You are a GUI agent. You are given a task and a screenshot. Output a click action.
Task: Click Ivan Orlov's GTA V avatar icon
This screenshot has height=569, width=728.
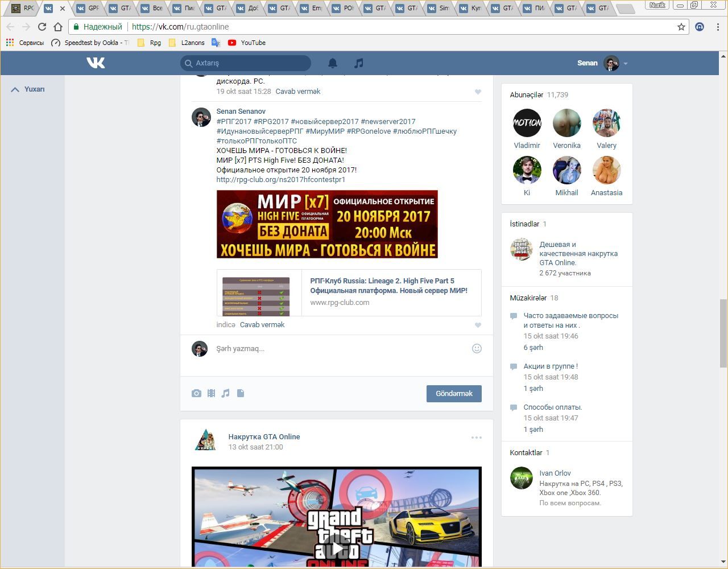tap(521, 479)
